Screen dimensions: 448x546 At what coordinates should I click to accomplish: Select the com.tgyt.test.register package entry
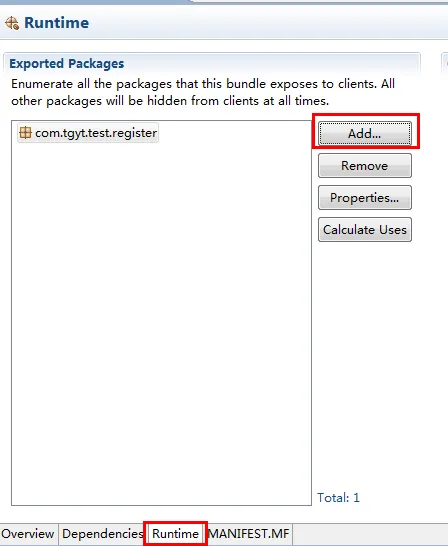[88, 133]
